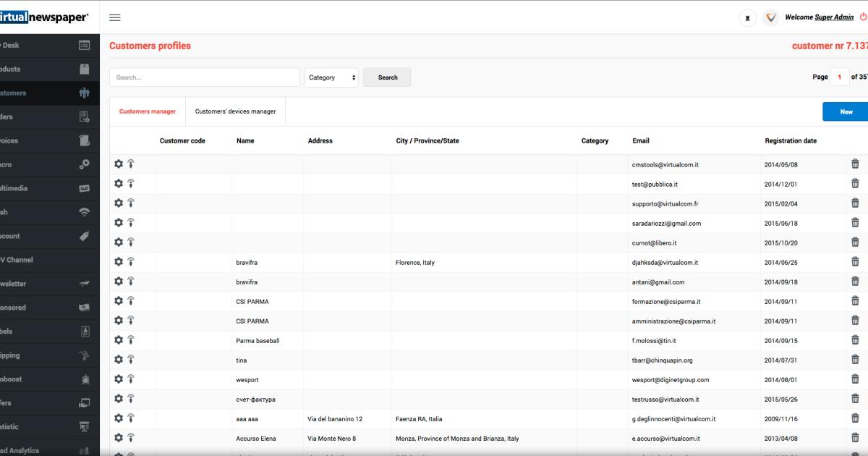This screenshot has height=456, width=868.
Task: Switch to Customers' devices manager tab
Action: (235, 111)
